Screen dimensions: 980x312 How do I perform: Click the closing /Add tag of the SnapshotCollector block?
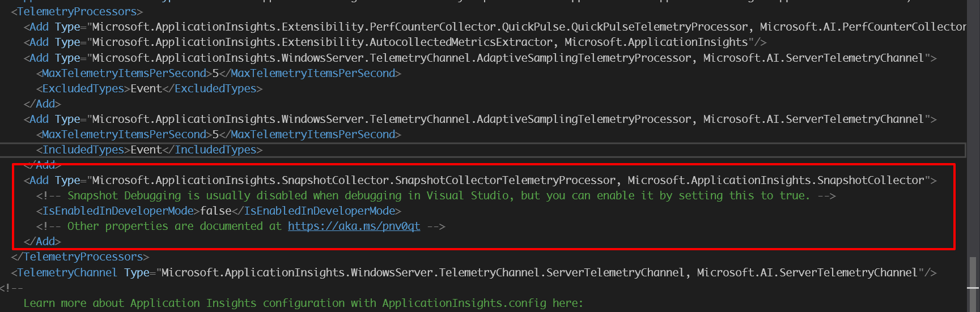pos(42,241)
